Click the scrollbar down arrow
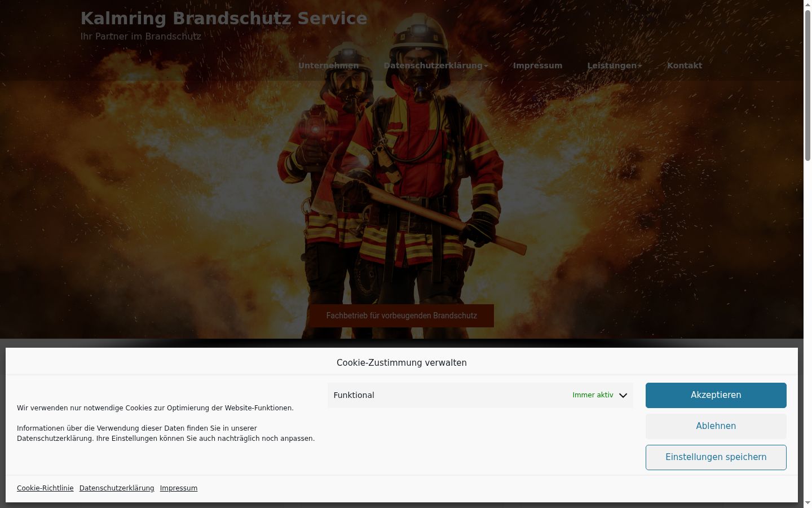812x508 pixels. click(807, 503)
